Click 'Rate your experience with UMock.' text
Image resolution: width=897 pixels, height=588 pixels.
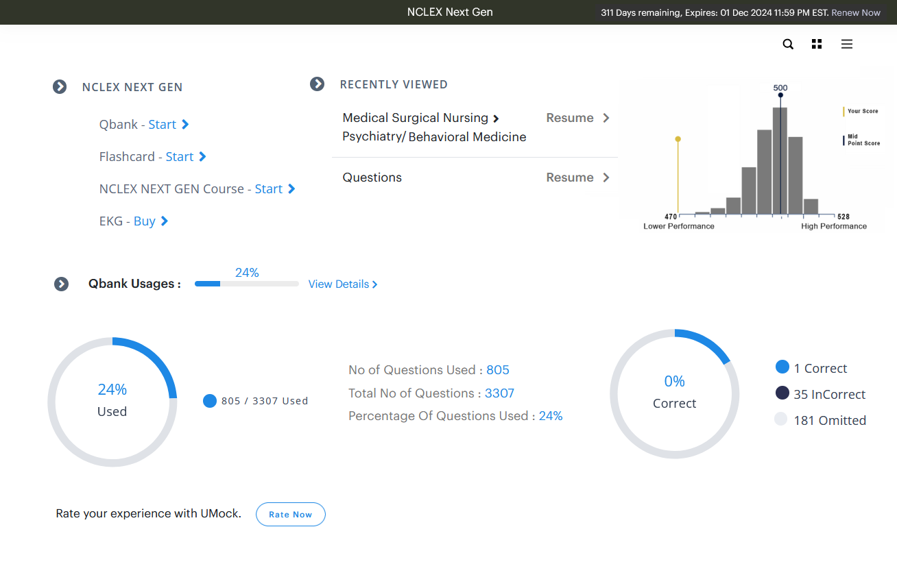click(149, 513)
